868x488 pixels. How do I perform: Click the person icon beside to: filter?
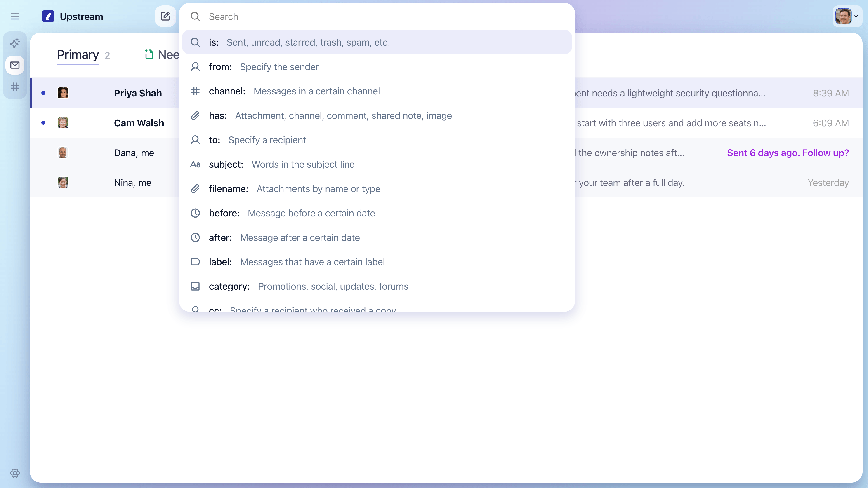point(195,140)
